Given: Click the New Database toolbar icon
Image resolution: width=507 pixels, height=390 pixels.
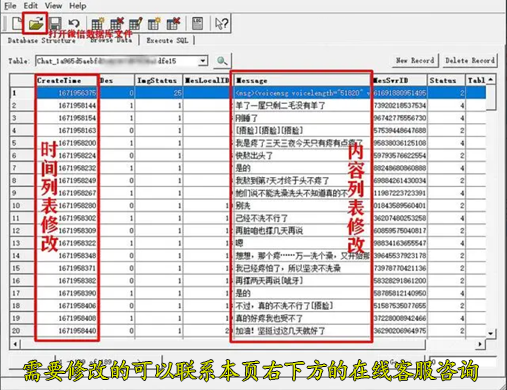Looking at the screenshot, I should click(x=17, y=23).
